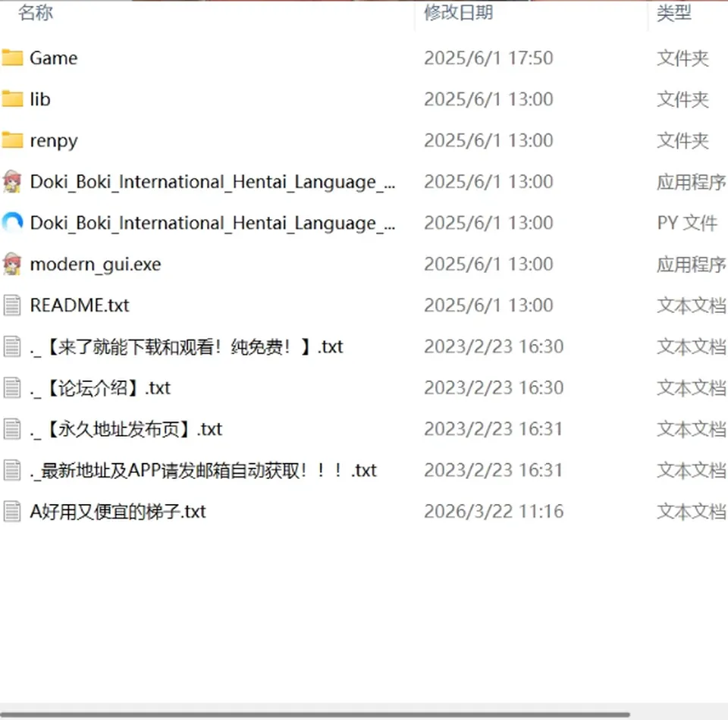Click the README.txt document icon

[12, 305]
